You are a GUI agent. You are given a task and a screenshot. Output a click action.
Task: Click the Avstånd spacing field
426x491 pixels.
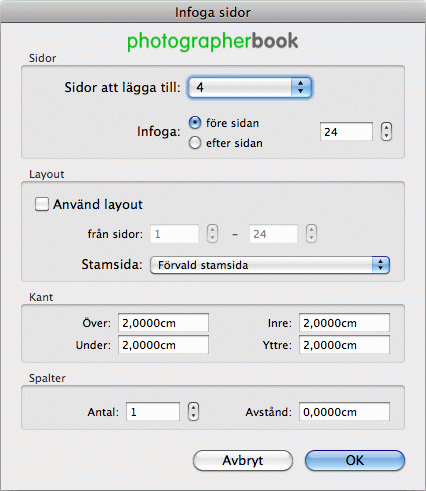click(x=344, y=412)
